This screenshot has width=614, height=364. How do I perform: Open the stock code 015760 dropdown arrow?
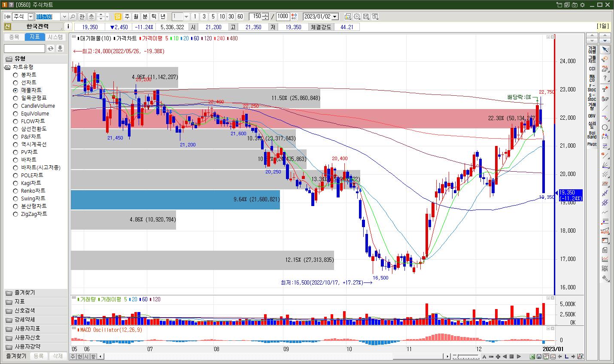64,17
